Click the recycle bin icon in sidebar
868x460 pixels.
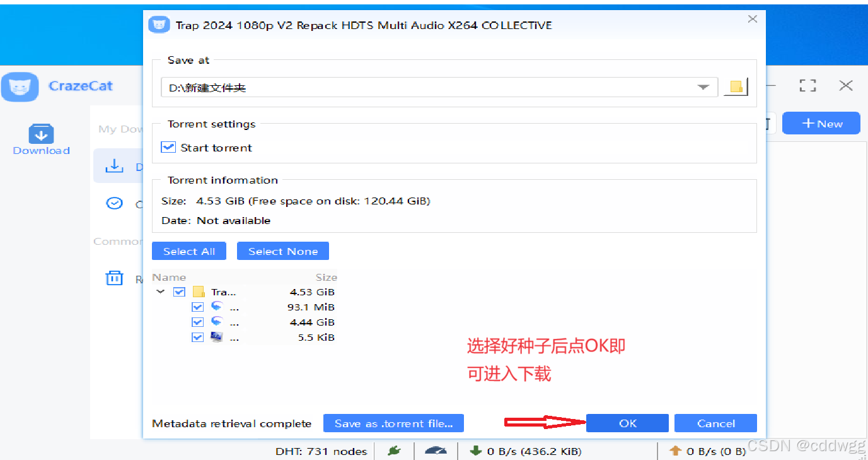pos(114,278)
